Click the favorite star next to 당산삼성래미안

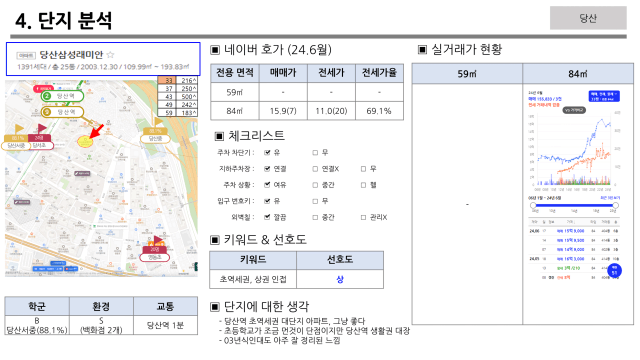pyautogui.click(x=110, y=55)
